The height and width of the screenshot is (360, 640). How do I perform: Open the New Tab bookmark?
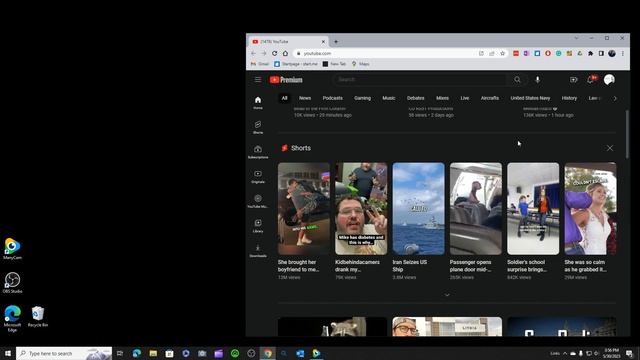334,64
